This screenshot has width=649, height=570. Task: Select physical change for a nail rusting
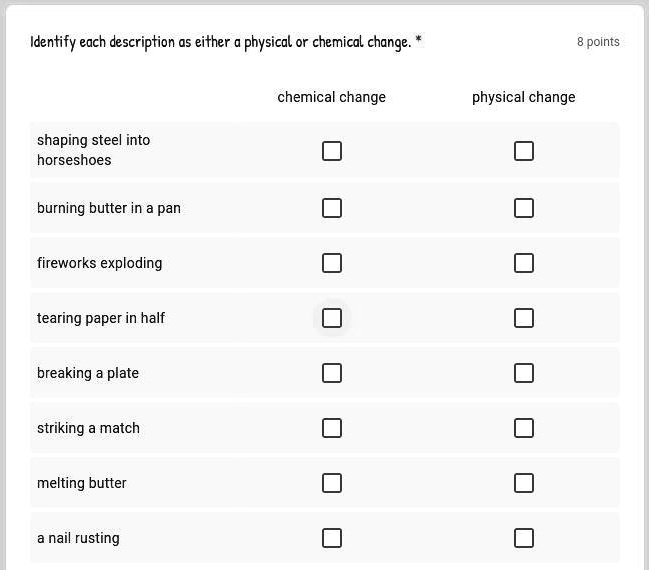coord(524,538)
